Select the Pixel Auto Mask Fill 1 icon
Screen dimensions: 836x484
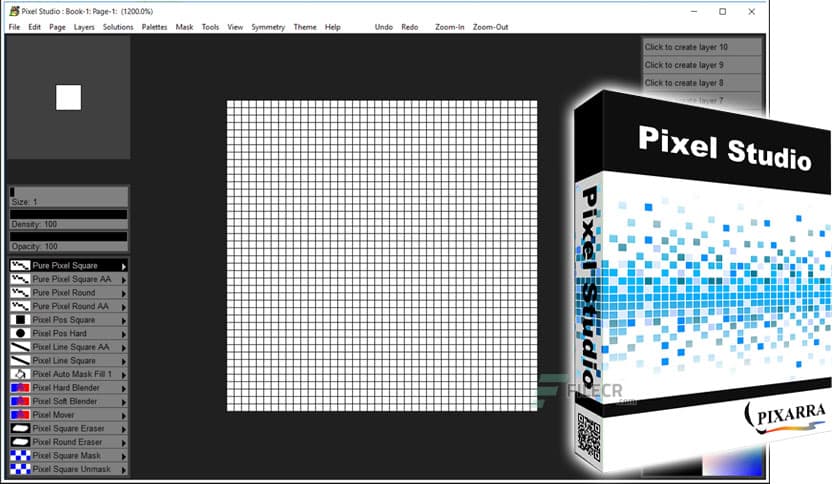(20, 374)
